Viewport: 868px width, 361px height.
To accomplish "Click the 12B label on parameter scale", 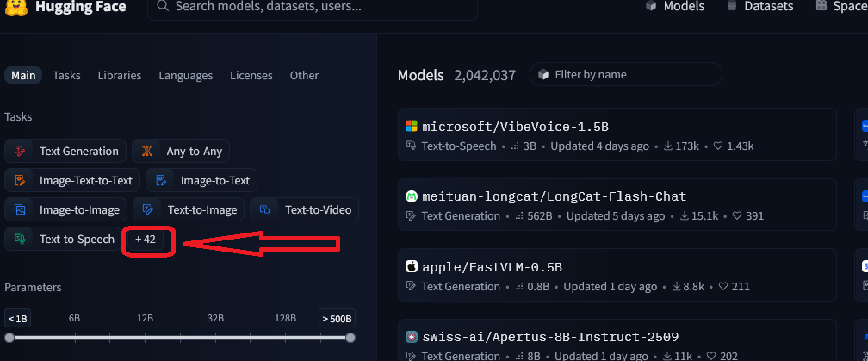I will 145,319.
